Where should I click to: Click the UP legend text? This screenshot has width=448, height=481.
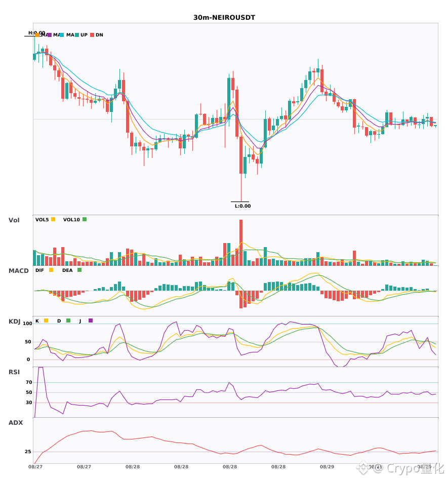pos(84,35)
